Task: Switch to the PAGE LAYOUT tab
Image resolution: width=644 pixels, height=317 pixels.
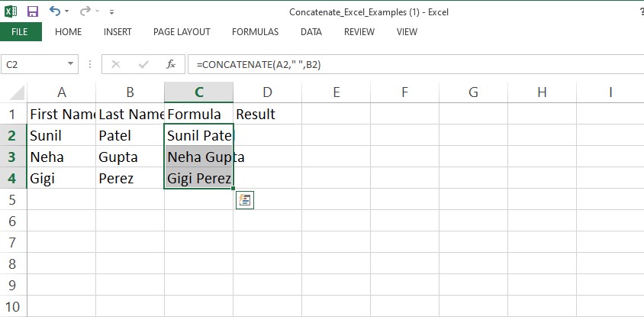Action: [x=182, y=32]
